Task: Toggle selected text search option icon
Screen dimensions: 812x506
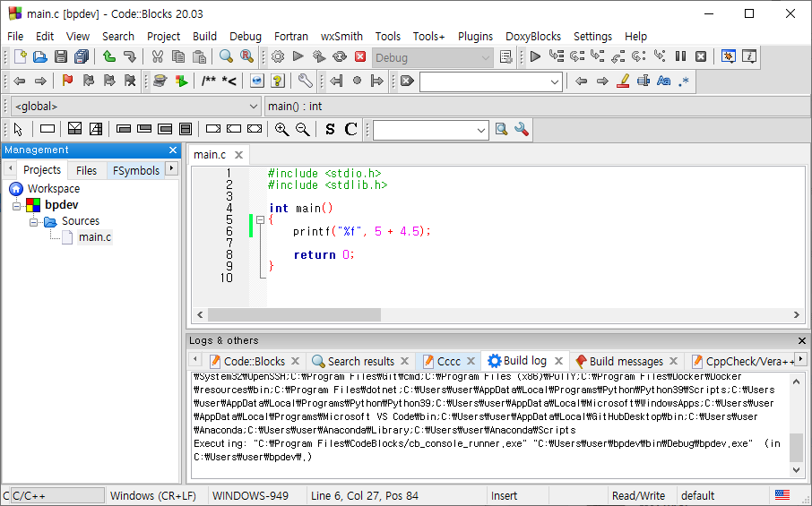Action: pos(644,81)
